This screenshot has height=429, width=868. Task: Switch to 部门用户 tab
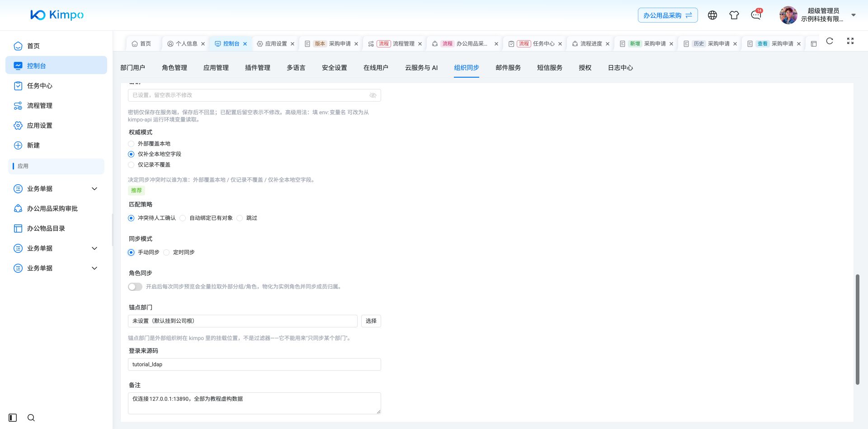pos(132,68)
